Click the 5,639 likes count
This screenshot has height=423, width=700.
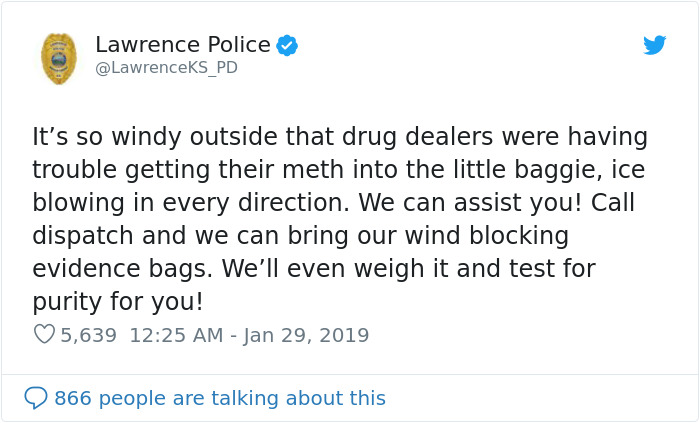pyautogui.click(x=89, y=335)
